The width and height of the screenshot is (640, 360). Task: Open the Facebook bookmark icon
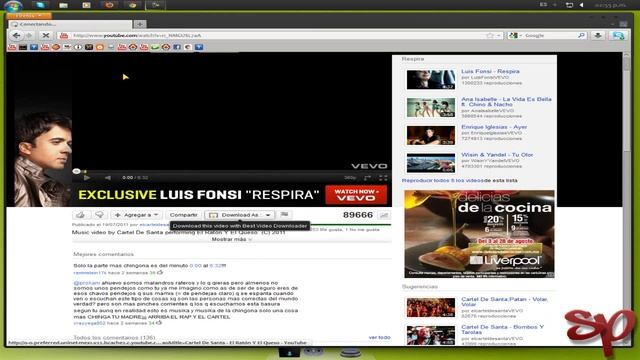177,47
